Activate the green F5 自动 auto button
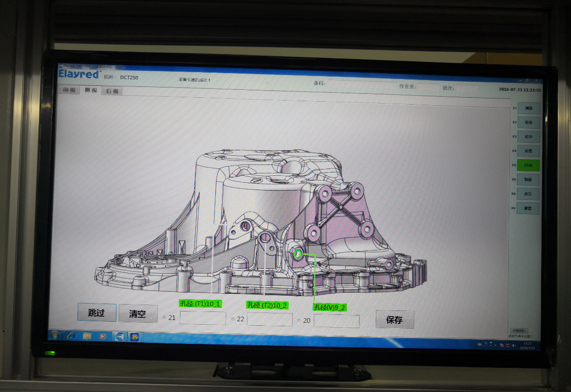The width and height of the screenshot is (571, 392). coord(528,165)
